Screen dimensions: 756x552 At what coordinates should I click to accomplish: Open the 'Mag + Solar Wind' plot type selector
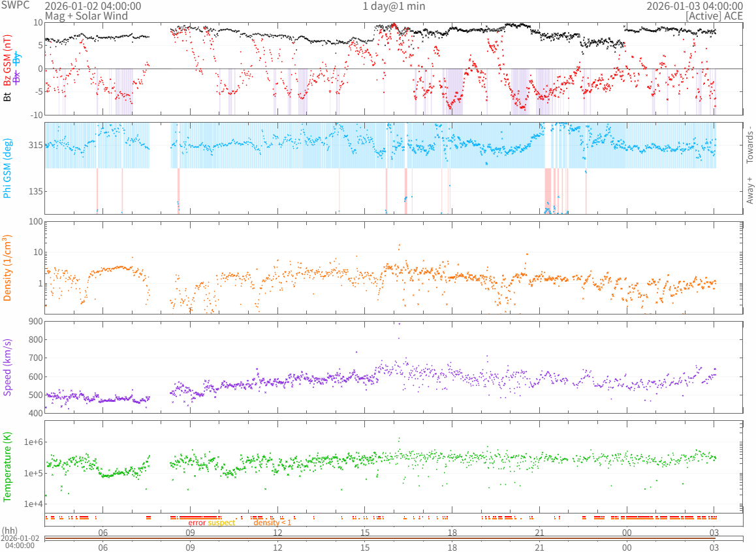click(x=86, y=16)
